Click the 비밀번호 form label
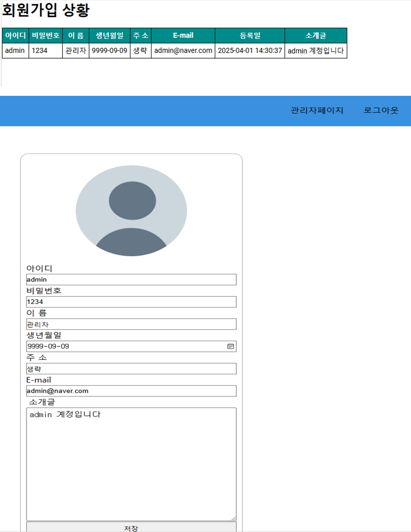The height and width of the screenshot is (532, 411). click(44, 291)
